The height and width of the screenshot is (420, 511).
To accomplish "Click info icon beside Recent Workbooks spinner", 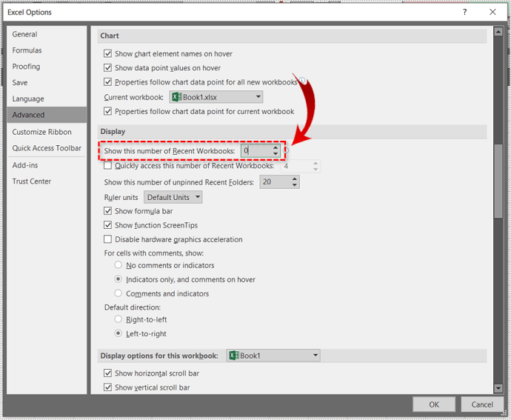I will (287, 150).
